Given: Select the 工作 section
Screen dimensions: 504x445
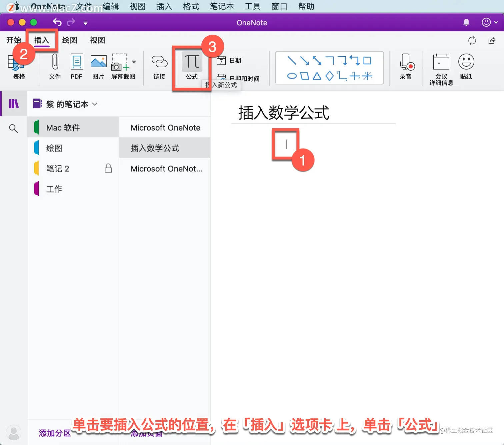Looking at the screenshot, I should coord(73,189).
